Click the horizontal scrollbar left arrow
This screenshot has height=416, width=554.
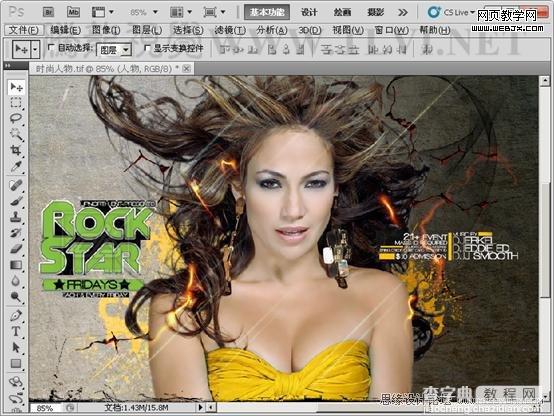211,408
